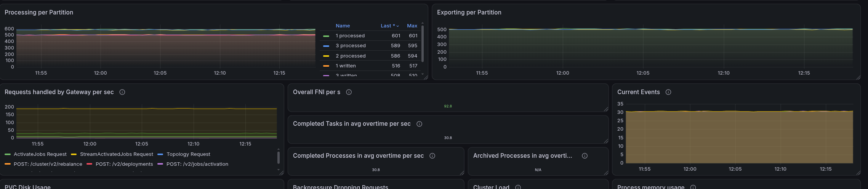The height and width of the screenshot is (189, 868).
Task: Open Completed Processes in avg overtime title menu
Action: 358,156
